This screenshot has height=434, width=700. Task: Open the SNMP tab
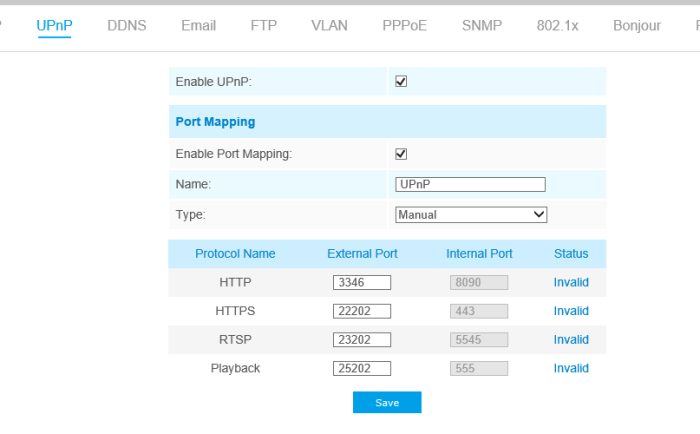(482, 25)
